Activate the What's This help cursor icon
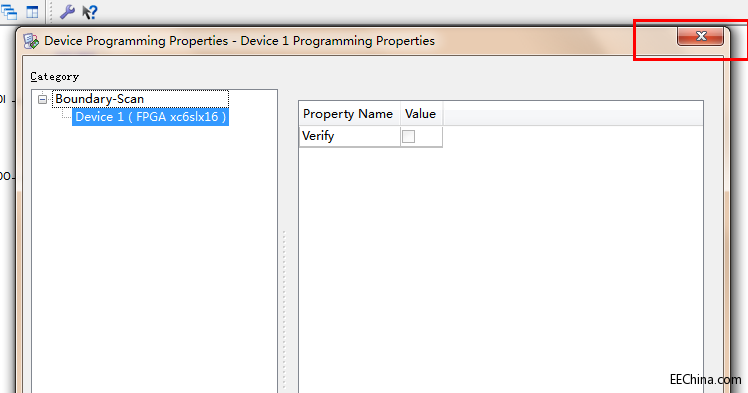 [x=90, y=12]
